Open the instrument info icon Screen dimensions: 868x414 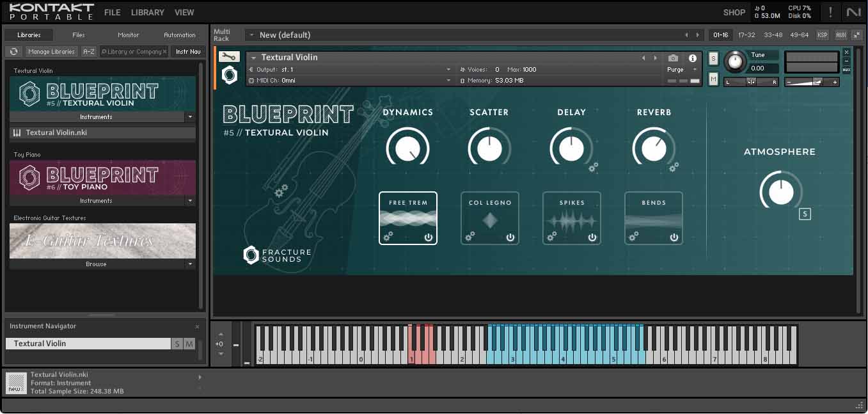pyautogui.click(x=692, y=58)
